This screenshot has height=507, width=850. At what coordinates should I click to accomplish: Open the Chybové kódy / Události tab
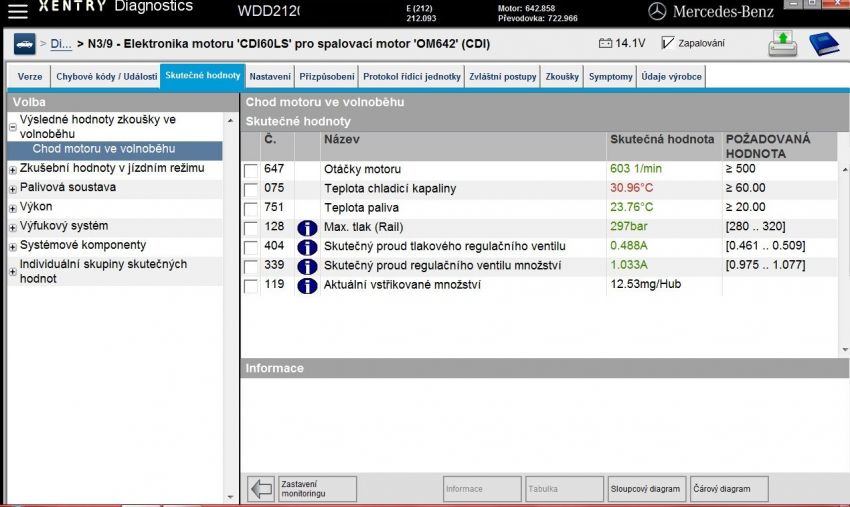coord(106,76)
